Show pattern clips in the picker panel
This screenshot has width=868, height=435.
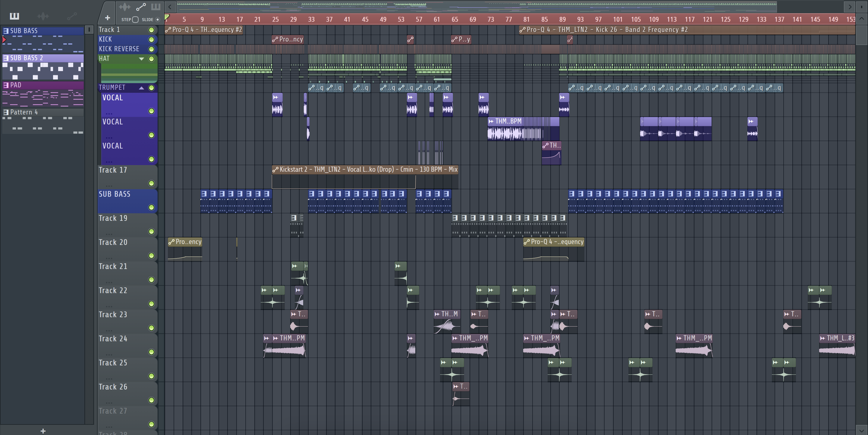click(14, 16)
